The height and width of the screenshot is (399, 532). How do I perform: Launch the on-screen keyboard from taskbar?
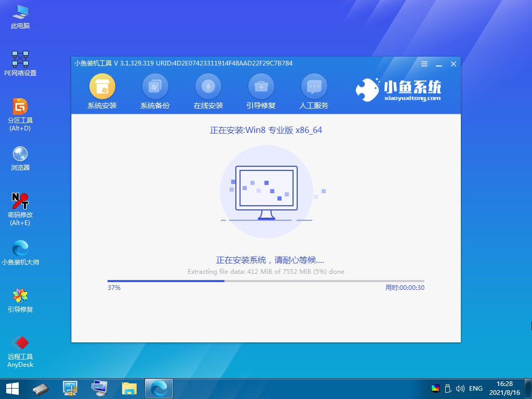99,388
